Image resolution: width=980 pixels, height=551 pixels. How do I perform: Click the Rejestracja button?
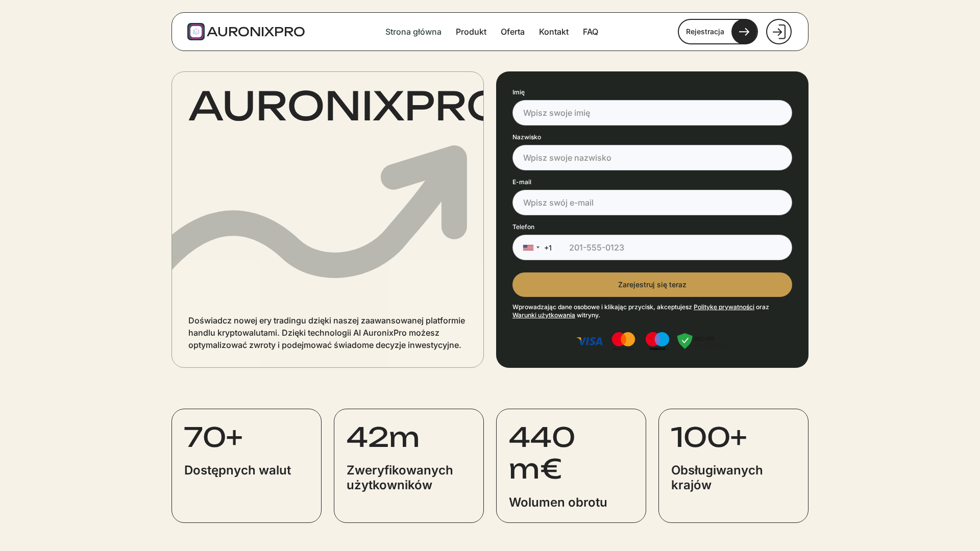[718, 32]
